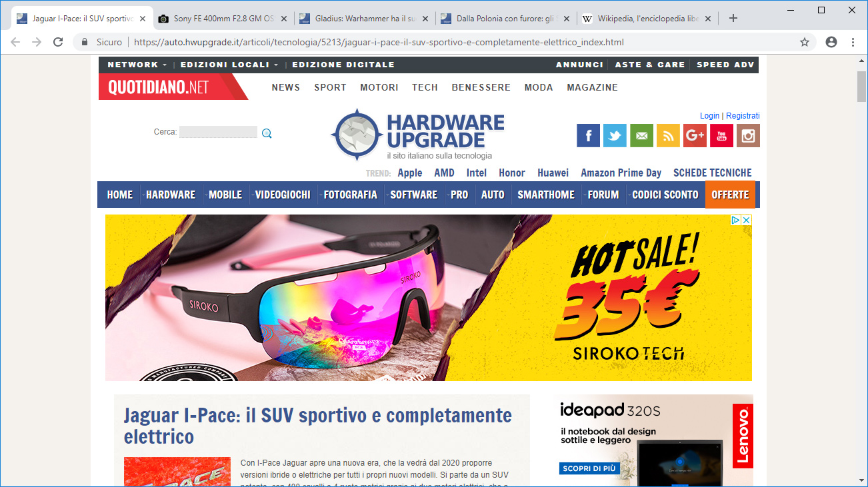Click the SCOPRI DI PIÙ button in Lenovo ad

point(589,468)
